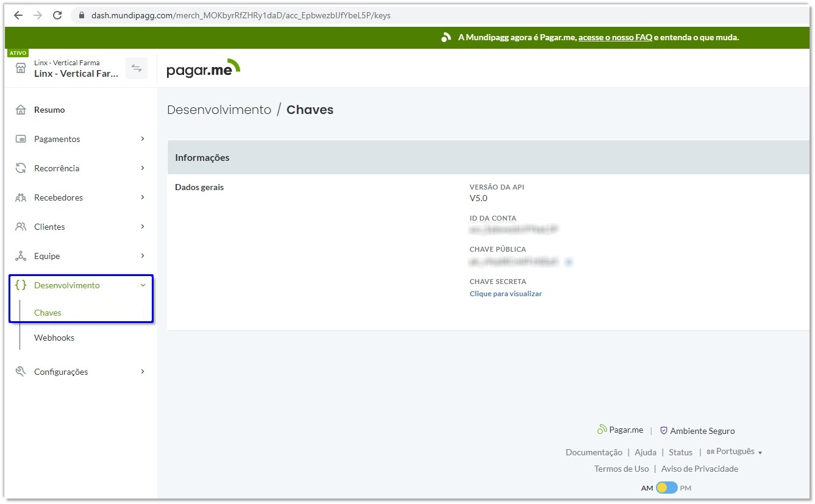Select Webhooks under Desenvolvimento
This screenshot has height=504, width=815.
pyautogui.click(x=54, y=338)
